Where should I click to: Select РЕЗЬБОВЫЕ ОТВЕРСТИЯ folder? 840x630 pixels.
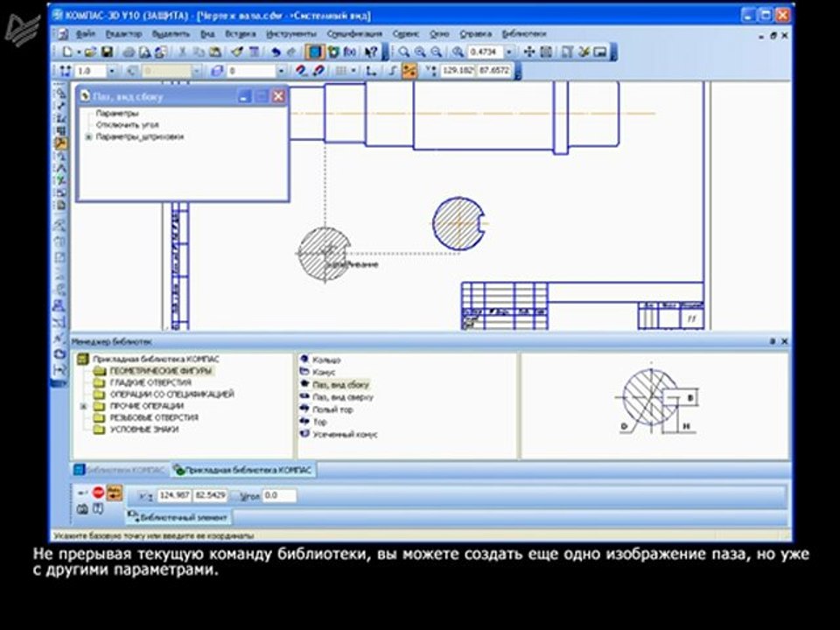click(x=154, y=417)
